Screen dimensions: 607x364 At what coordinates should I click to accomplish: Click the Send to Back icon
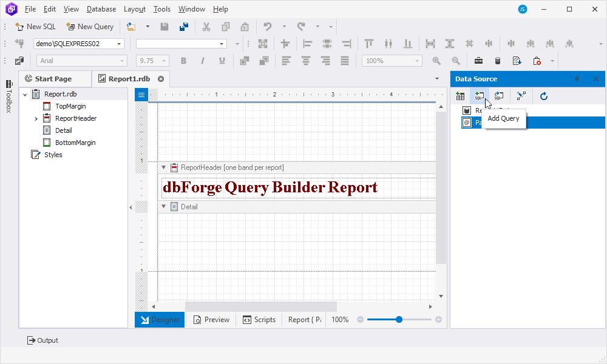[x=264, y=61]
